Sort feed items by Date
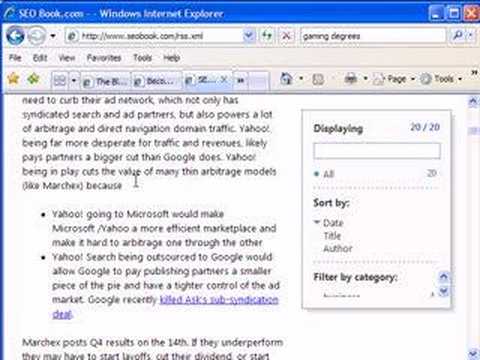 [x=333, y=223]
